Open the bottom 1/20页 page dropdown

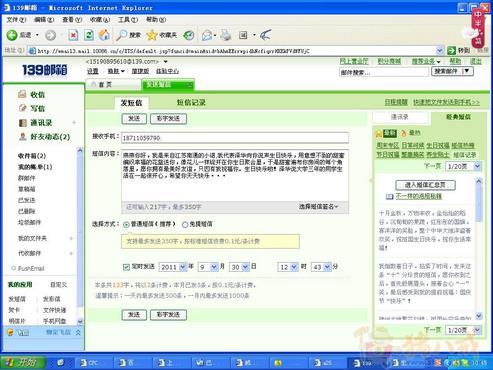tap(477, 330)
